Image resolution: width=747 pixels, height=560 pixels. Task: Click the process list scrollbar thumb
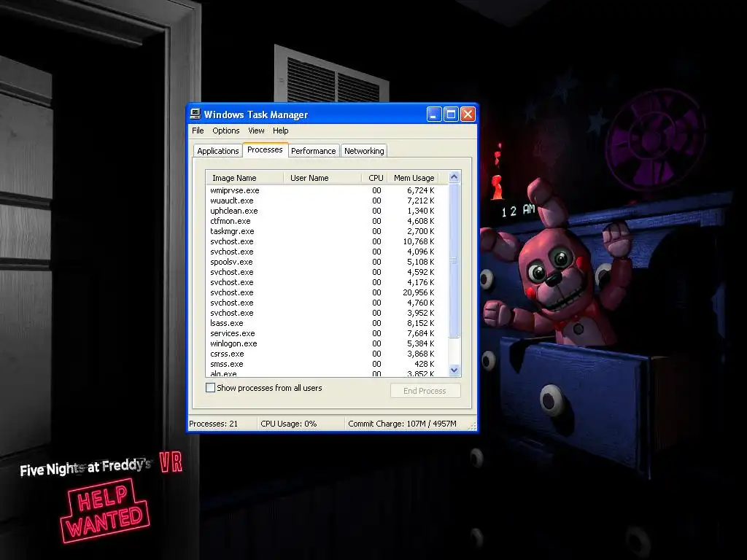click(x=454, y=260)
